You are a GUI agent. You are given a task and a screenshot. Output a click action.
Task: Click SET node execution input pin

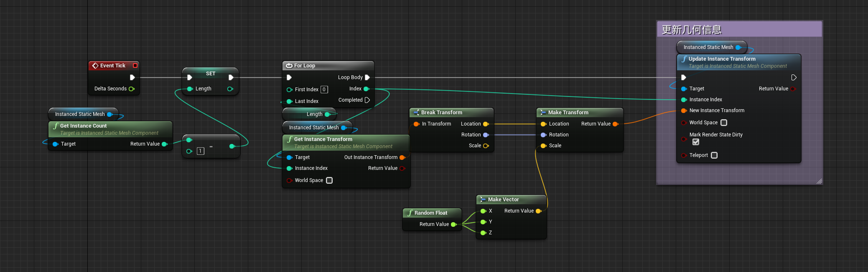click(x=189, y=77)
